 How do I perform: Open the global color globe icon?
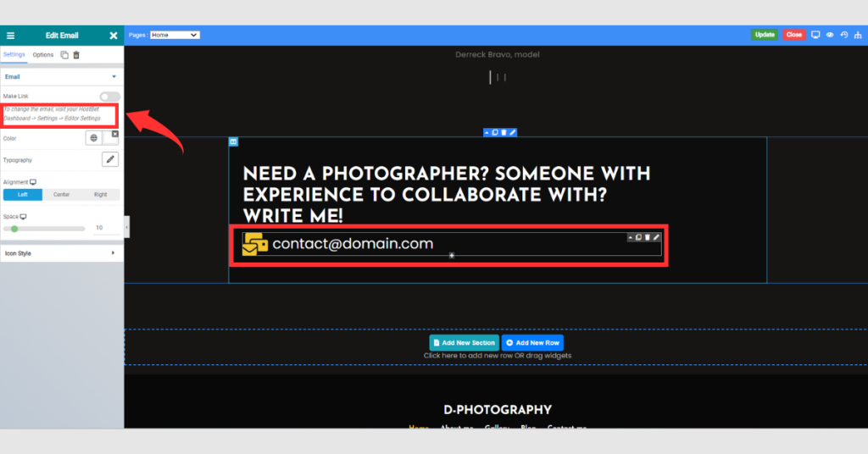tap(93, 138)
